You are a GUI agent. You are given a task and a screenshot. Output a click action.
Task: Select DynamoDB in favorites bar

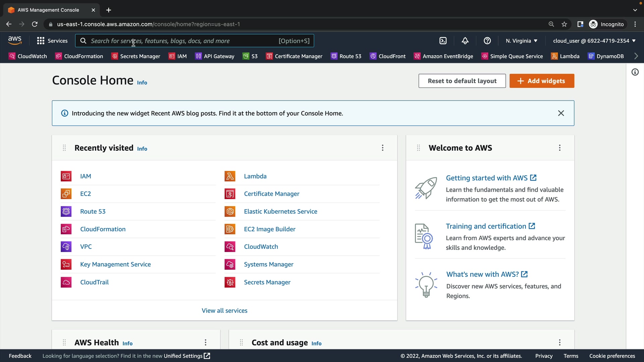[606, 56]
